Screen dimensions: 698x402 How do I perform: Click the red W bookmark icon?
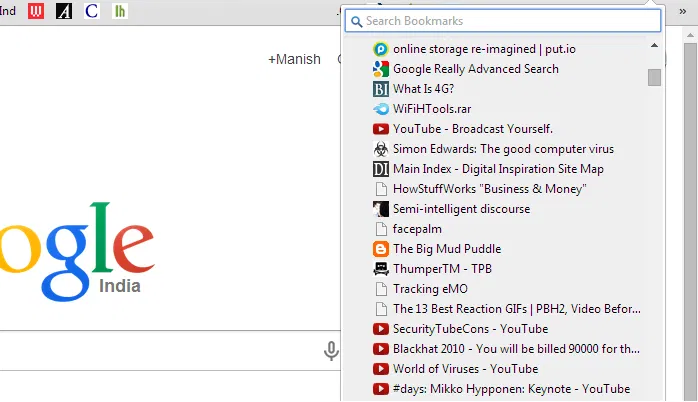[x=37, y=11]
